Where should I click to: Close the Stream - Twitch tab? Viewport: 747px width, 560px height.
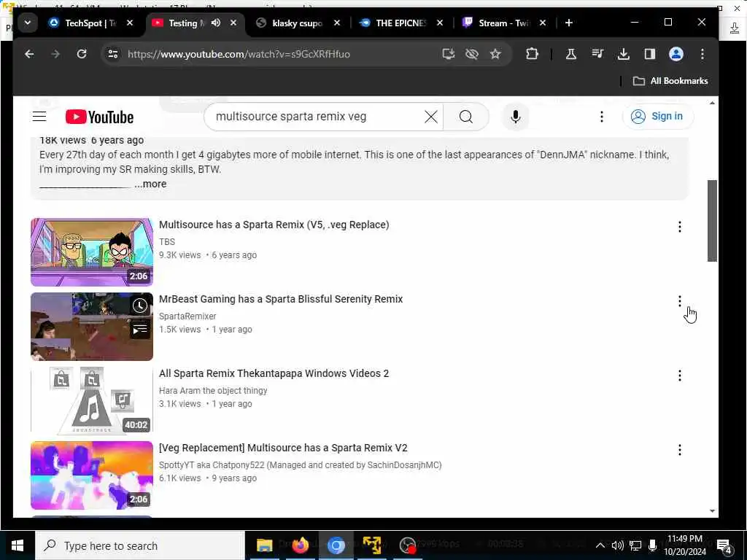point(543,23)
